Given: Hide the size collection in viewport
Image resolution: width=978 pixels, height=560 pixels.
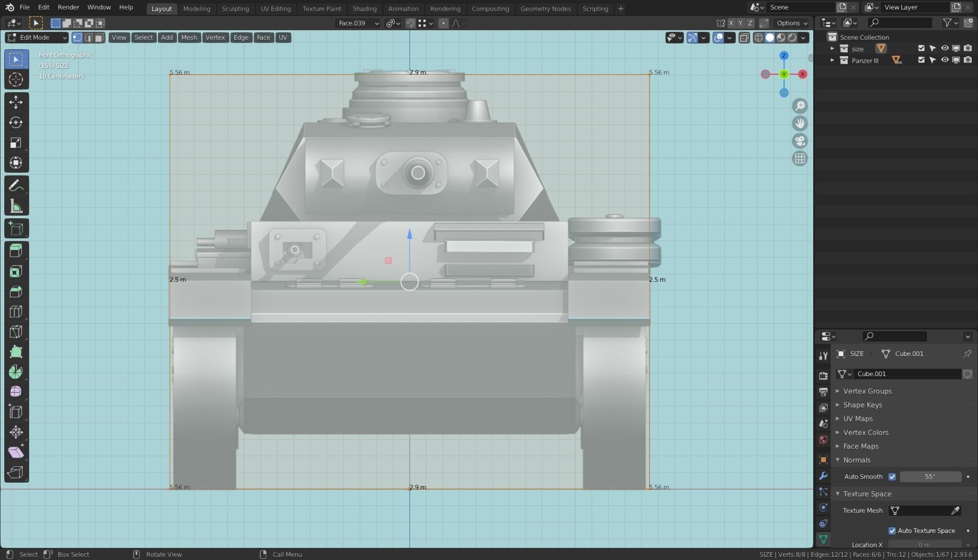Looking at the screenshot, I should click(945, 48).
